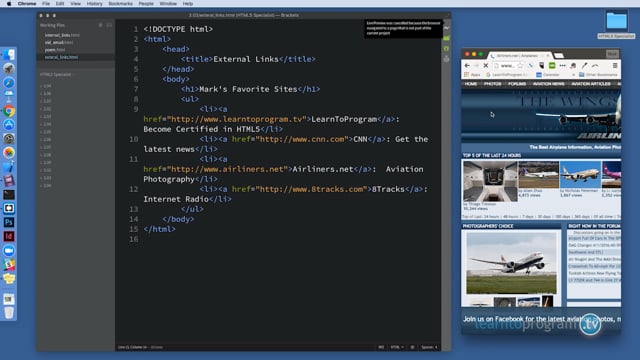Open InDesign from the Dock

coord(9,236)
